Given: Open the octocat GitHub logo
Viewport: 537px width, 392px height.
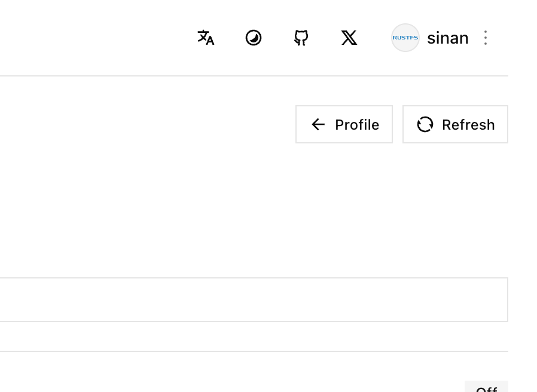Looking at the screenshot, I should coord(301,38).
